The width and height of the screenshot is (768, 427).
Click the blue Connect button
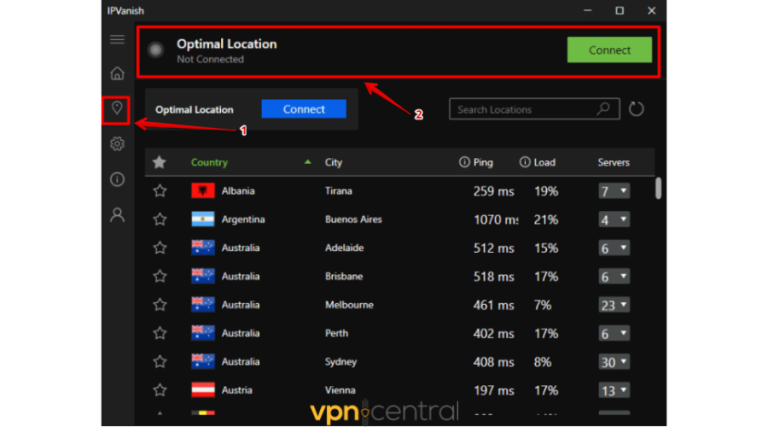304,109
